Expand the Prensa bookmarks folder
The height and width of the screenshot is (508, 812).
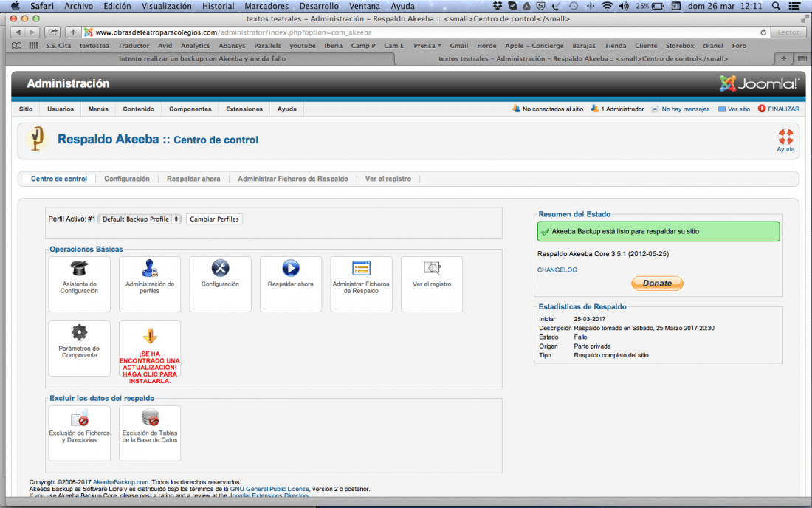point(427,46)
